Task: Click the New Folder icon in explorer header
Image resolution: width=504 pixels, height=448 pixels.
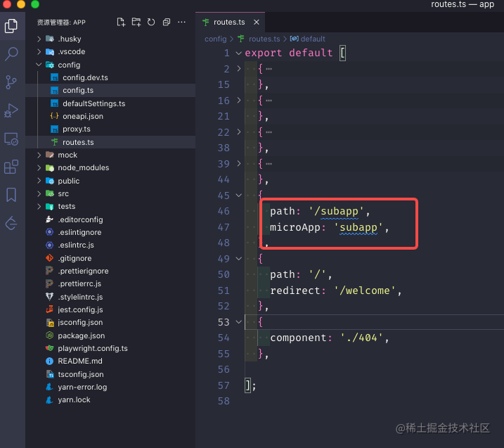Action: point(136,22)
